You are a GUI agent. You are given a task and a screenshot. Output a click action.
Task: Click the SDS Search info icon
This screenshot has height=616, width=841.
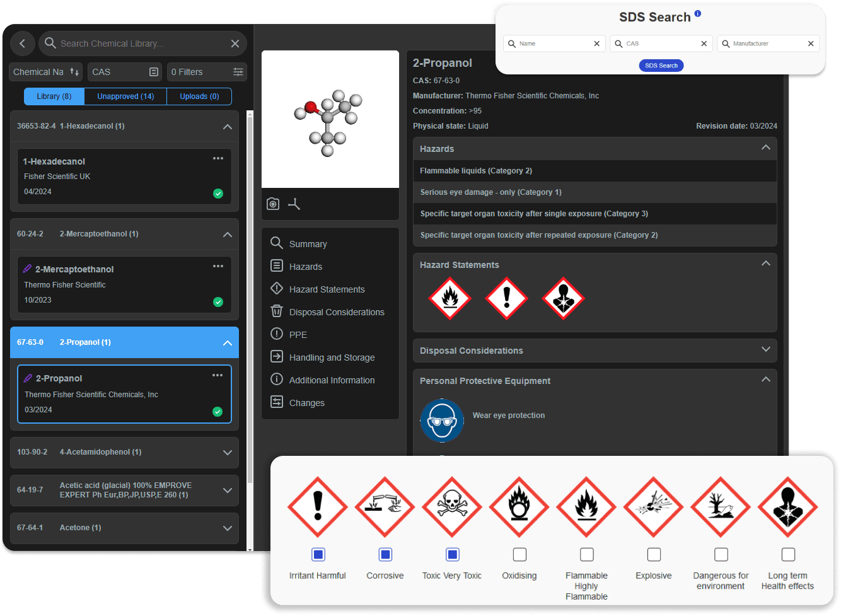point(697,13)
